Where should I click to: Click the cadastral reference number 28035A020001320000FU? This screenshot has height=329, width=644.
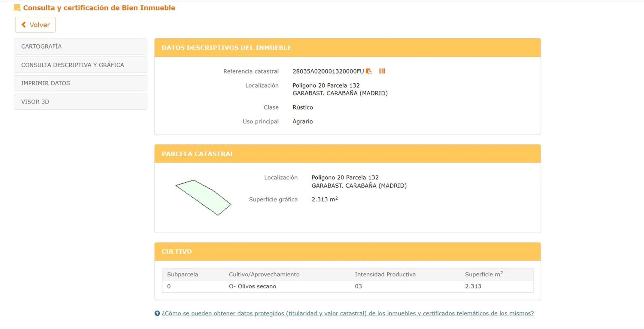click(x=328, y=71)
